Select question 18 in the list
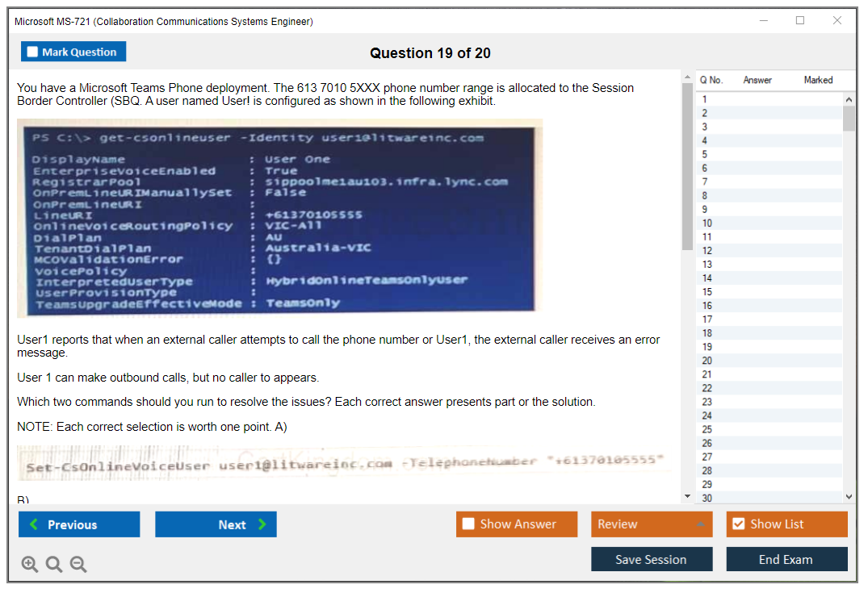 [770, 333]
